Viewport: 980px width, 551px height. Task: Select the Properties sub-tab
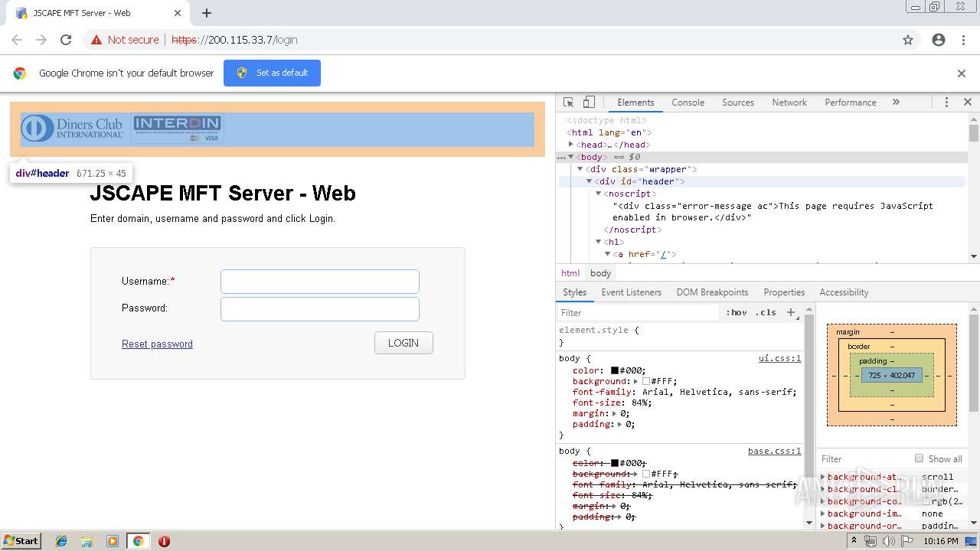tap(784, 292)
